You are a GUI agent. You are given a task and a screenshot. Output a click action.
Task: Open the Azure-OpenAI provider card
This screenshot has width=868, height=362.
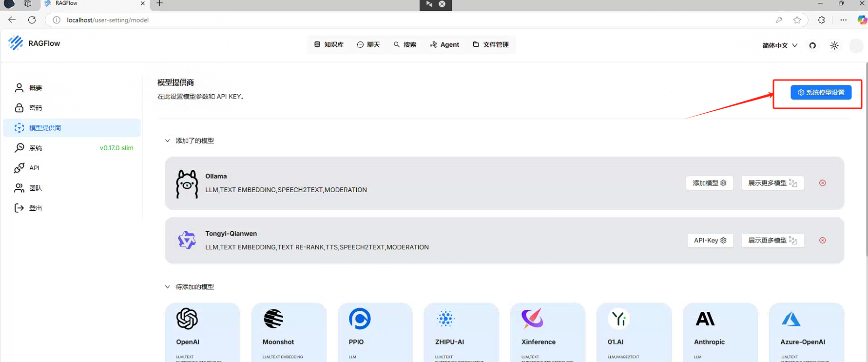pos(806,332)
